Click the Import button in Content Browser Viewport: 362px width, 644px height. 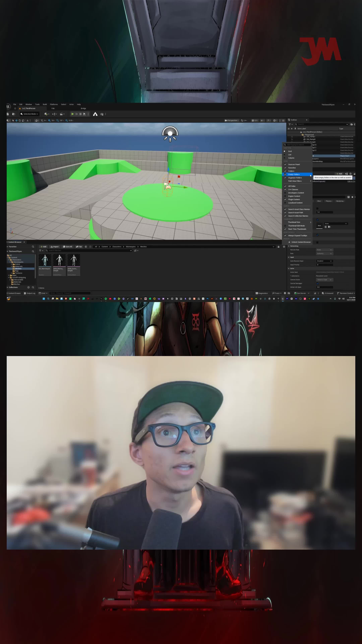[x=54, y=247]
